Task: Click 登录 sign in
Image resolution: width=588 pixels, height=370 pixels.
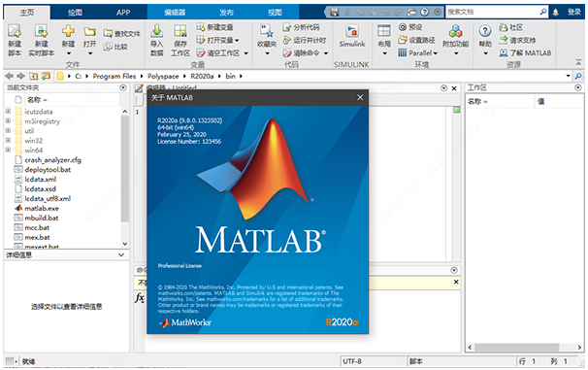Action: pyautogui.click(x=574, y=12)
